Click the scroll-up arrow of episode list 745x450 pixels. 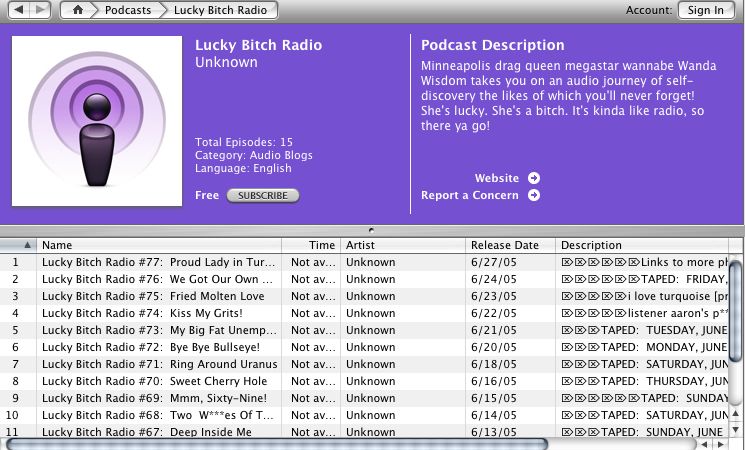coord(735,413)
